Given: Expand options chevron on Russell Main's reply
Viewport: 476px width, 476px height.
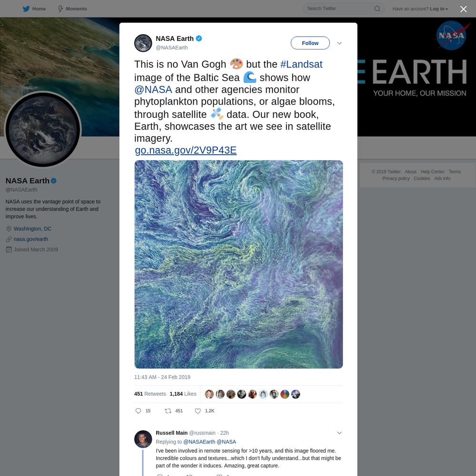Looking at the screenshot, I should pyautogui.click(x=339, y=433).
